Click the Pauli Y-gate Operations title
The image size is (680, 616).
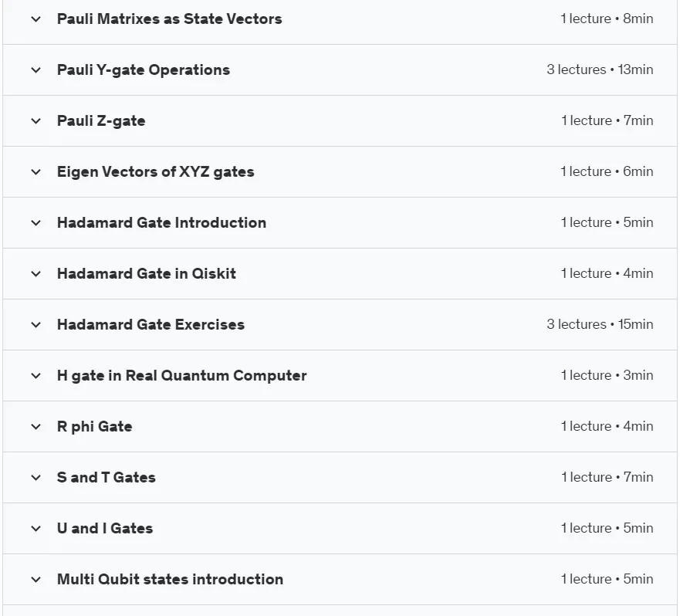click(x=144, y=69)
